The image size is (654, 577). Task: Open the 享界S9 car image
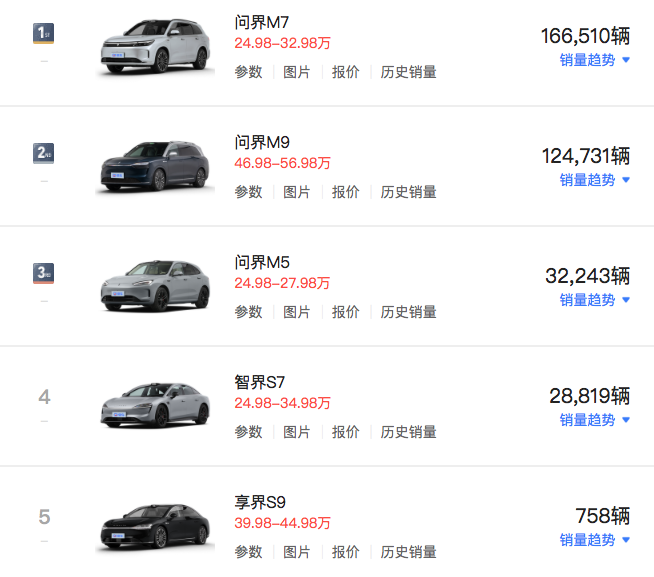[155, 527]
